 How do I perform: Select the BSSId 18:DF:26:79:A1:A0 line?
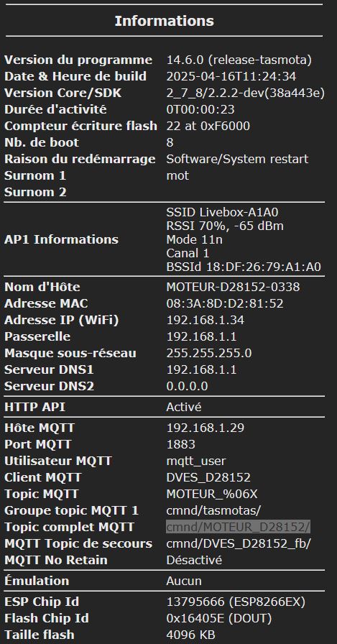coord(244,267)
